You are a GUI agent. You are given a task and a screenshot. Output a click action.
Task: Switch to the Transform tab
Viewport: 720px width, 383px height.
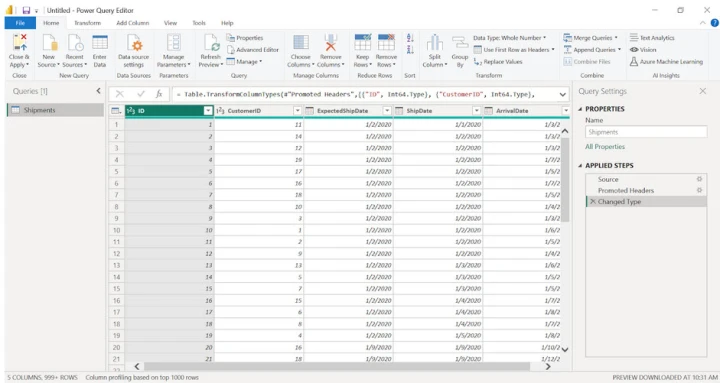(87, 23)
